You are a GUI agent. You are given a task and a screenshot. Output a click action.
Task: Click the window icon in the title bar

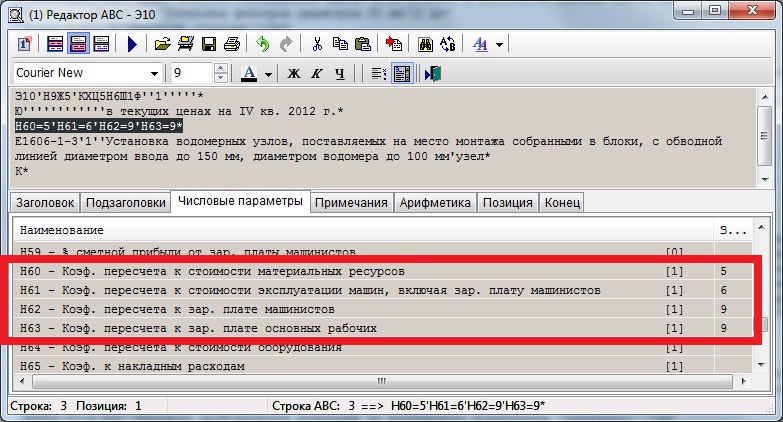click(x=16, y=14)
